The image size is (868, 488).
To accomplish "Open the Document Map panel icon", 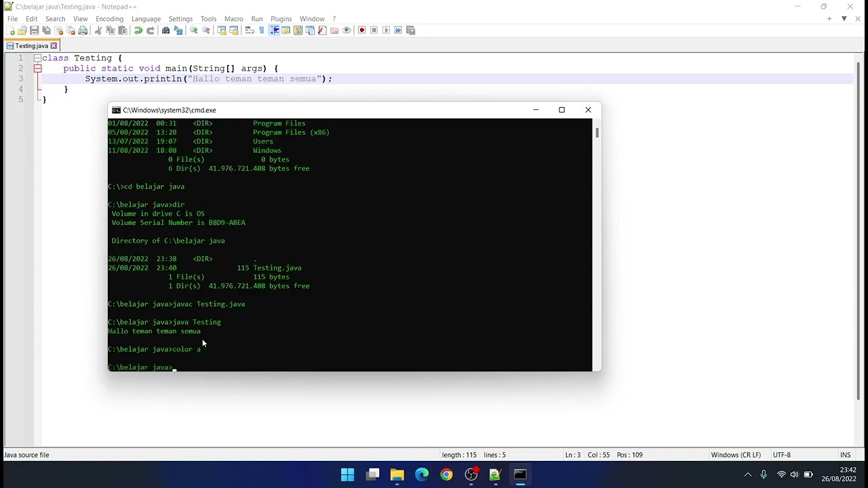I will pos(298,30).
